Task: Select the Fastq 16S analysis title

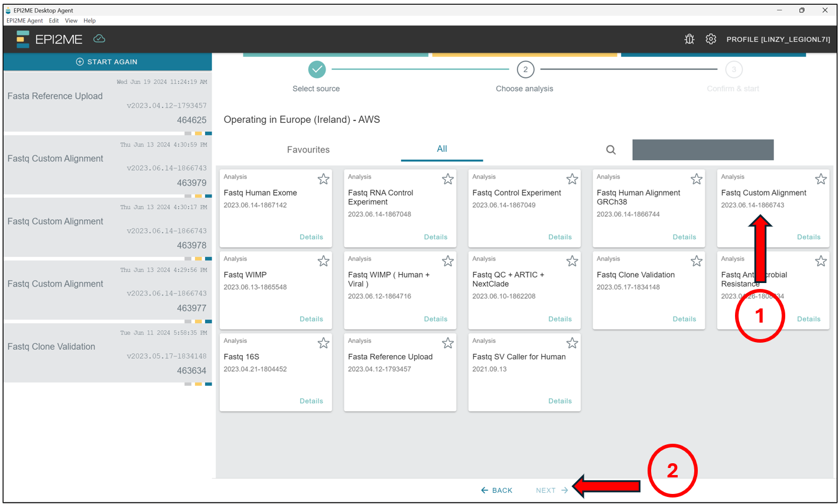Action: click(x=241, y=357)
